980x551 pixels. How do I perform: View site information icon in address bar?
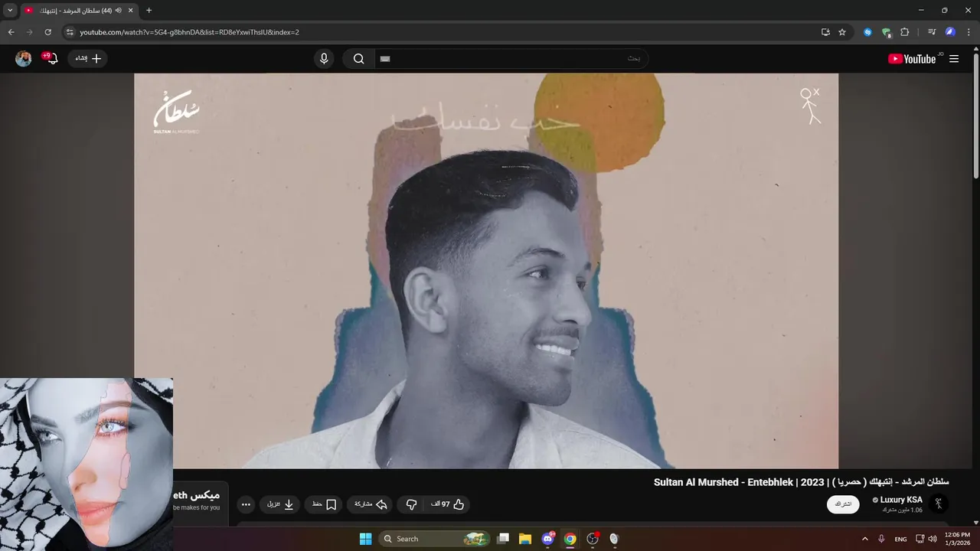click(x=70, y=32)
